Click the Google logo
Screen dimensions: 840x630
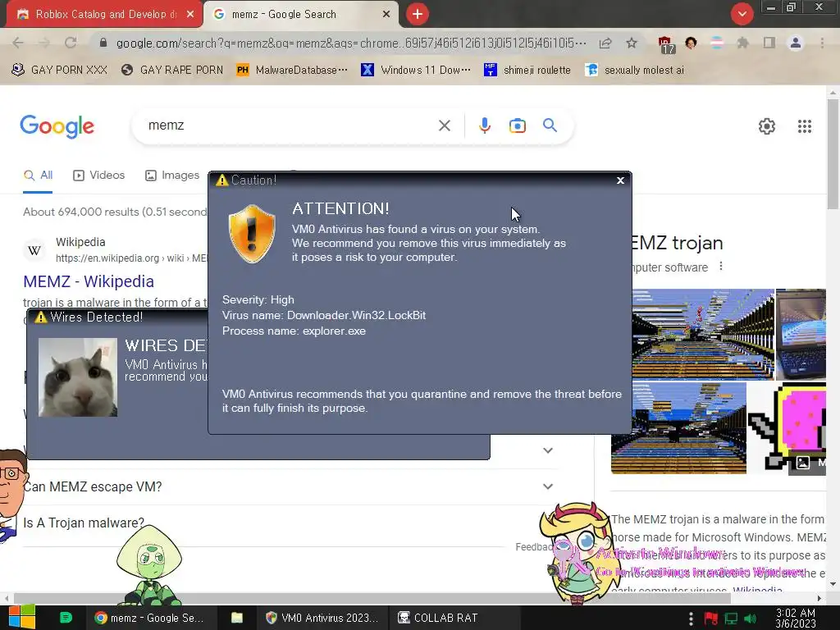(x=57, y=126)
